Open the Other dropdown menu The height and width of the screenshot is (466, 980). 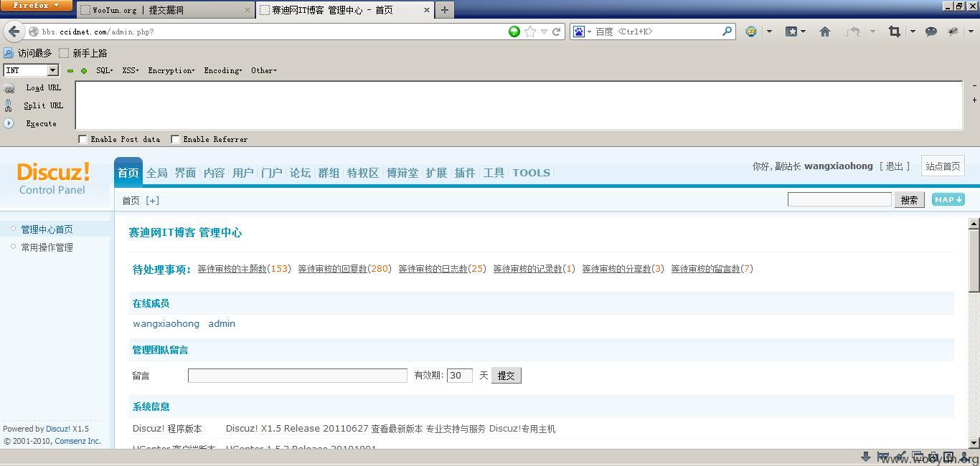coord(264,70)
